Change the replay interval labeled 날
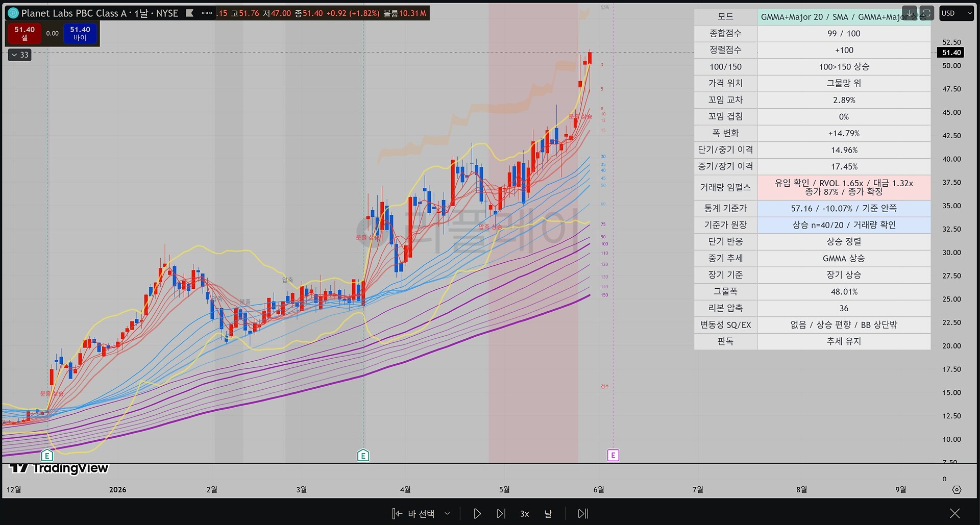This screenshot has width=980, height=525. coord(548,514)
